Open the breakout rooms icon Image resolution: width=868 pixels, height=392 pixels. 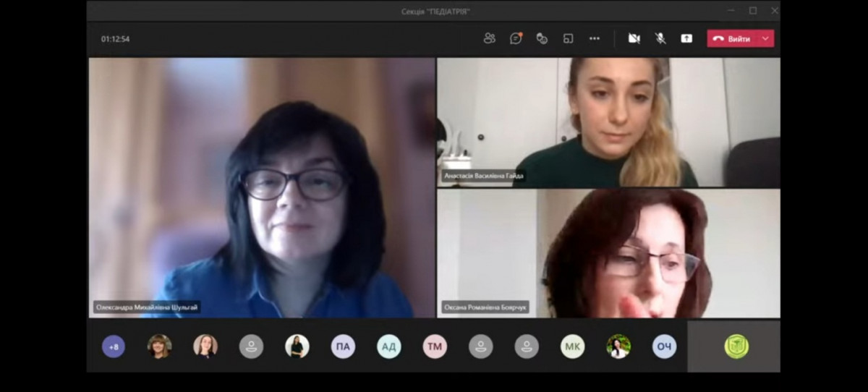point(569,38)
